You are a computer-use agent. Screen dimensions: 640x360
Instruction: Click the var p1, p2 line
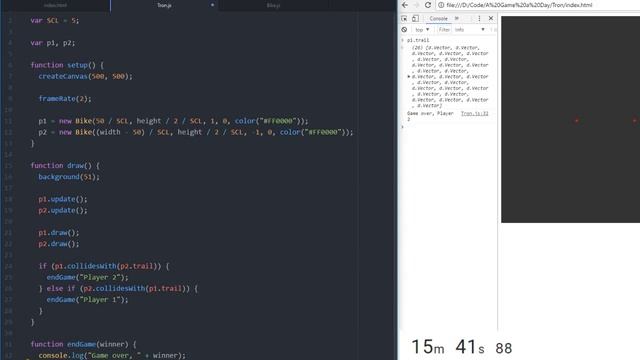[53, 42]
